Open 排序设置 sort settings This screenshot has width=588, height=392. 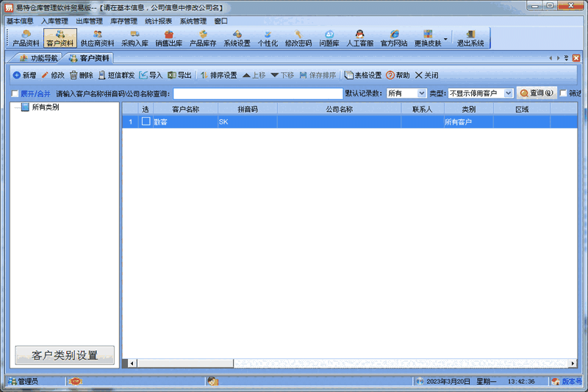pos(218,76)
